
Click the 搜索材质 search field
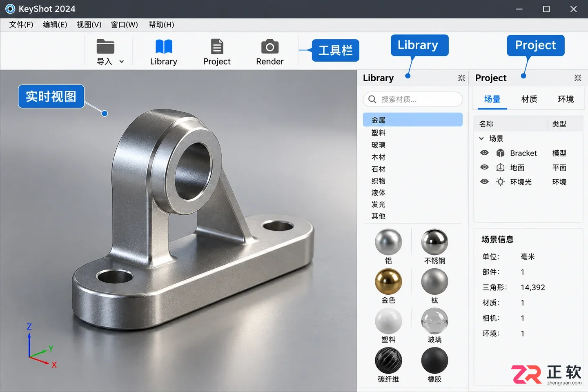click(412, 99)
